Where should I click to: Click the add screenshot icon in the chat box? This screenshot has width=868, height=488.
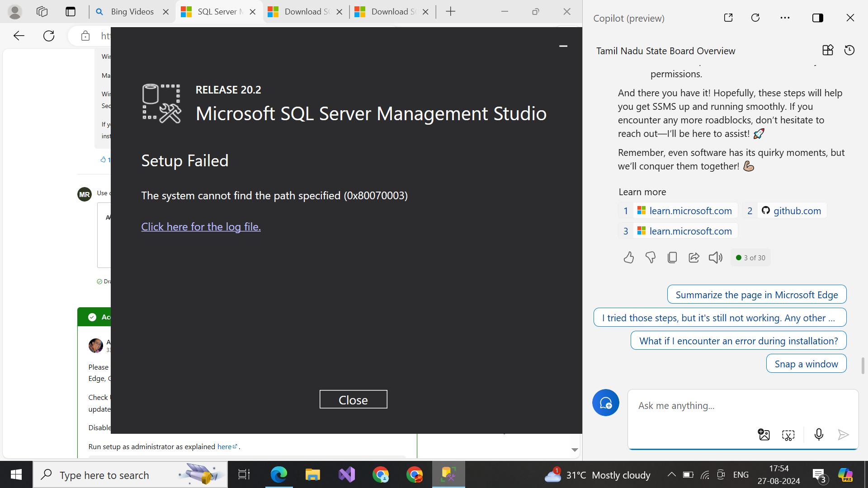pyautogui.click(x=788, y=435)
